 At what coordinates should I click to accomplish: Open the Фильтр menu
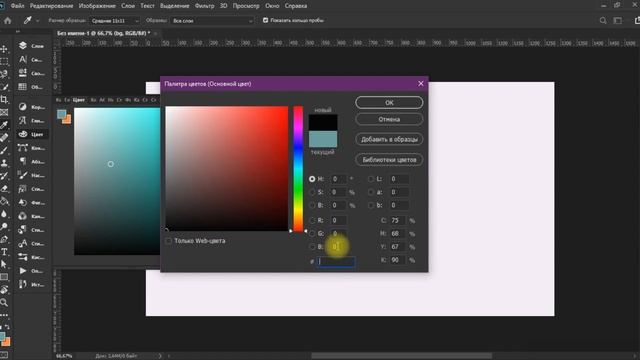click(x=204, y=6)
